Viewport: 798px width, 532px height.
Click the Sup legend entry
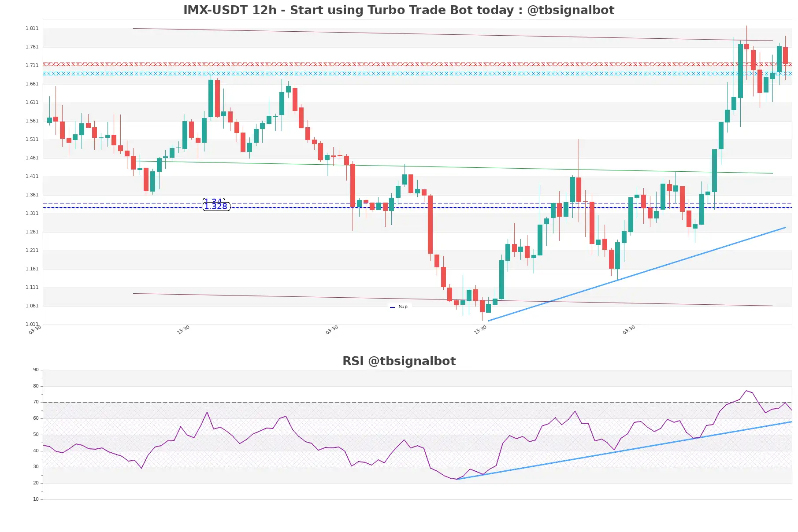(399, 307)
